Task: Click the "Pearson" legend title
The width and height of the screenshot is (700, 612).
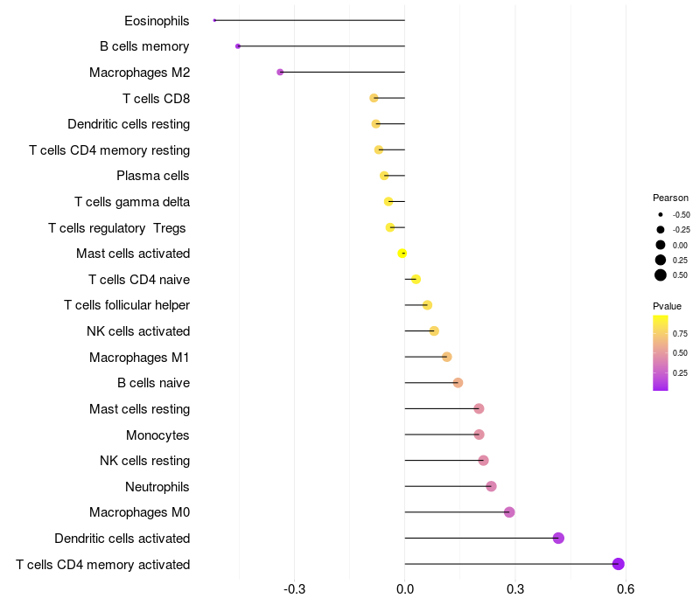Action: coord(670,198)
